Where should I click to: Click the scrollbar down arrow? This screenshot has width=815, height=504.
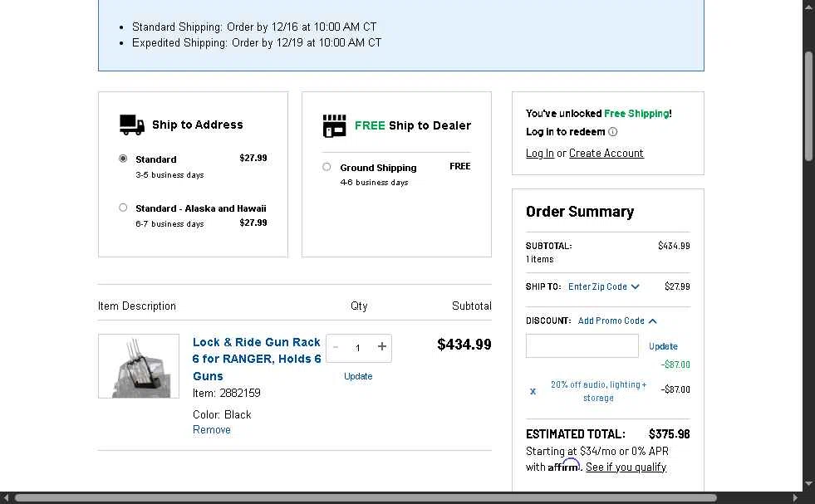click(808, 484)
